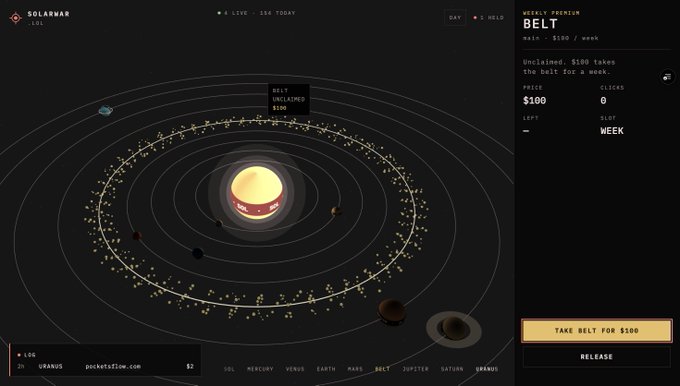Image resolution: width=680 pixels, height=386 pixels.
Task: Open the VENUS tab in bottom navigation
Action: [x=295, y=369]
